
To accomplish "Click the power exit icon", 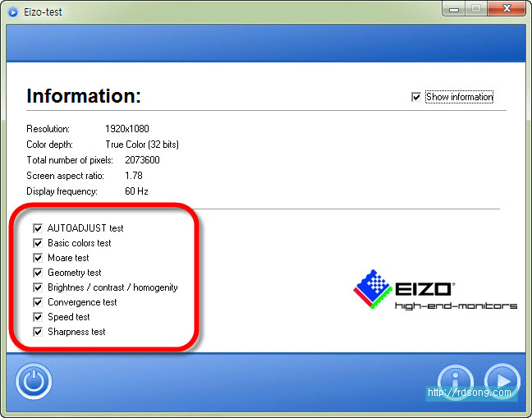I will (34, 381).
